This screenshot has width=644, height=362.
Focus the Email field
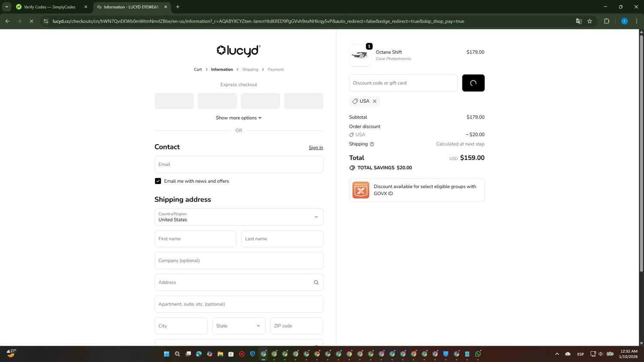[x=239, y=164]
